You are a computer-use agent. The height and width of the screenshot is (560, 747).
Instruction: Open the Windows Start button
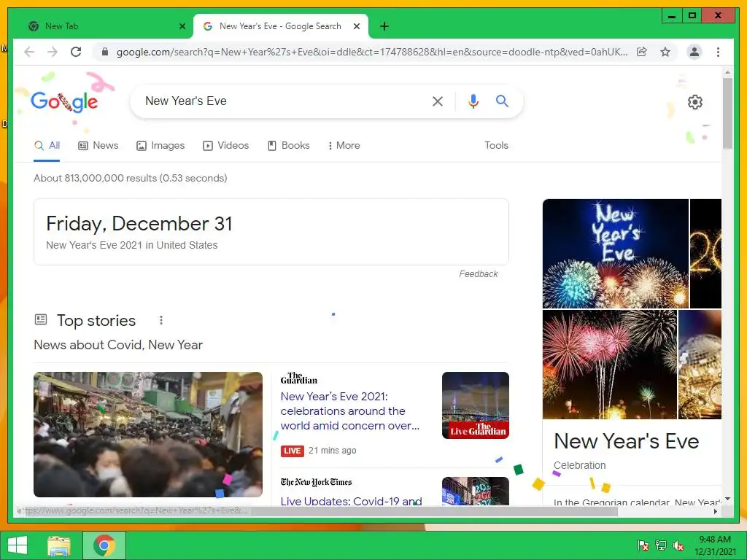(18, 545)
